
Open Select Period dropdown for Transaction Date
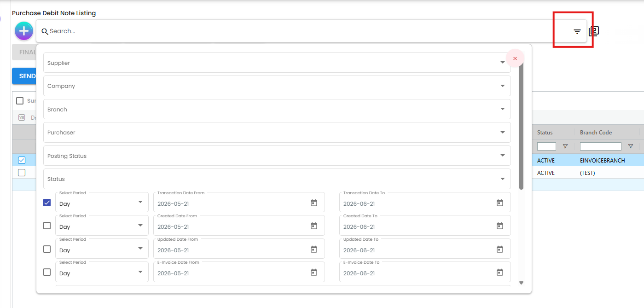tap(102, 202)
